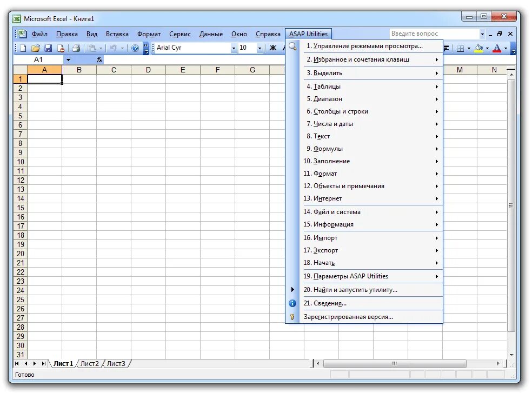This screenshot has height=393, width=532.
Task: Click the Open folder icon
Action: click(36, 48)
